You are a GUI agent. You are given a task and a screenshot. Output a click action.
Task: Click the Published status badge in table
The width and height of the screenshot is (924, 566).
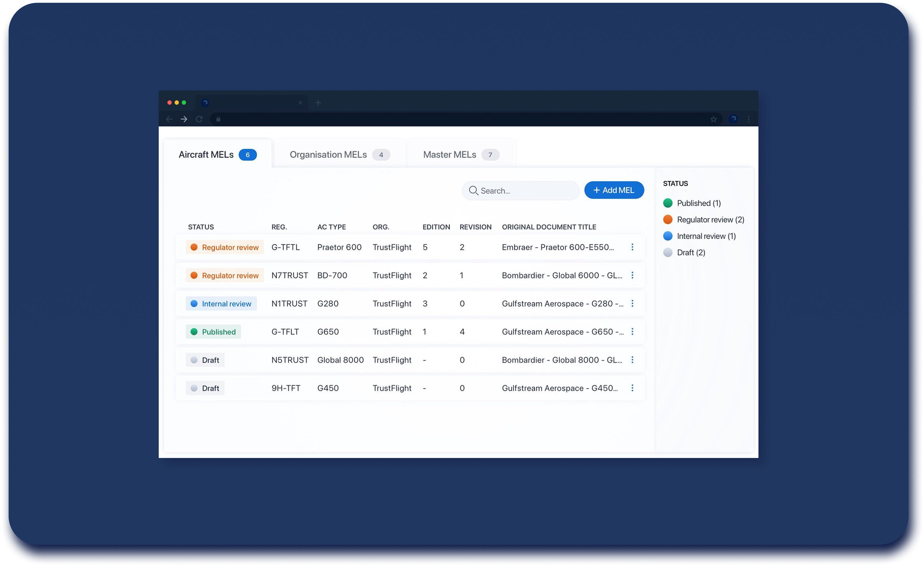[213, 331]
